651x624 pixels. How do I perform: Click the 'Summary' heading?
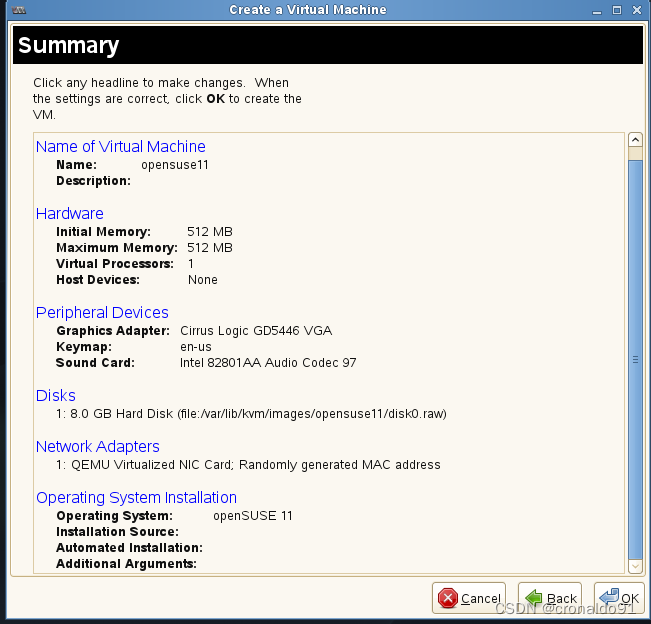click(69, 45)
